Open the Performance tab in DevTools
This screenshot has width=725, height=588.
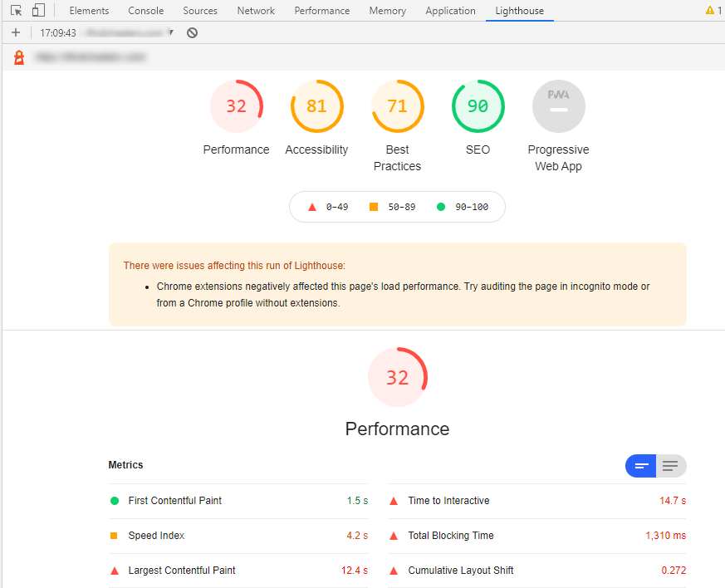click(322, 11)
